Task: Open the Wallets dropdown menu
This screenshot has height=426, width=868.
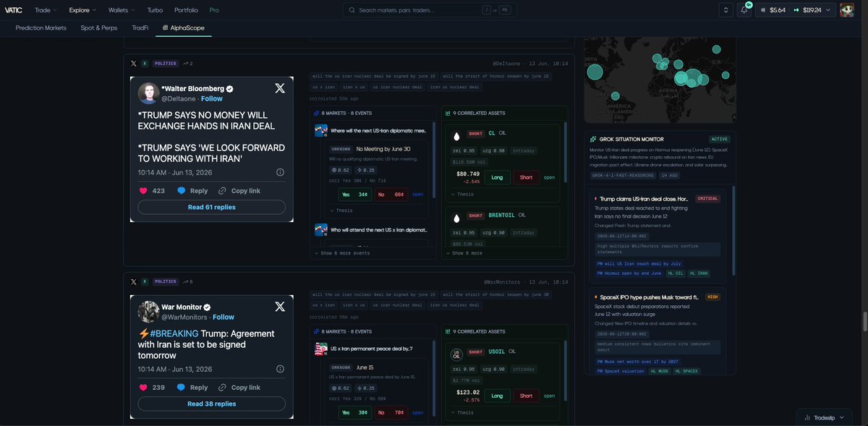Action: point(122,10)
